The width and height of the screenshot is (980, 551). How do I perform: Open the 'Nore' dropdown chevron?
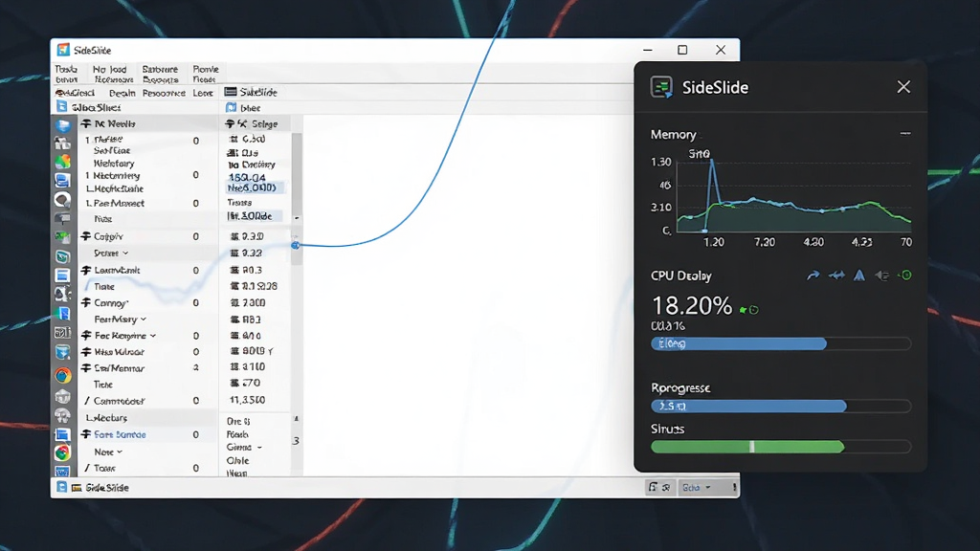click(120, 452)
